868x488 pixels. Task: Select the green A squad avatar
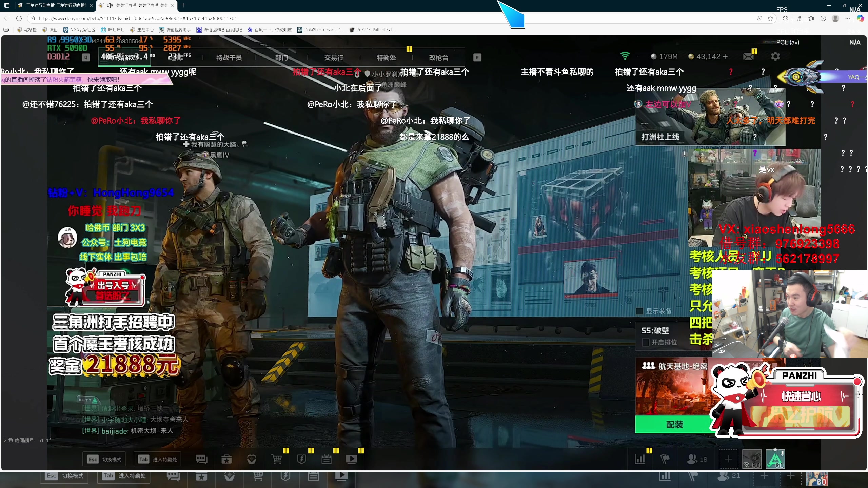point(775,459)
